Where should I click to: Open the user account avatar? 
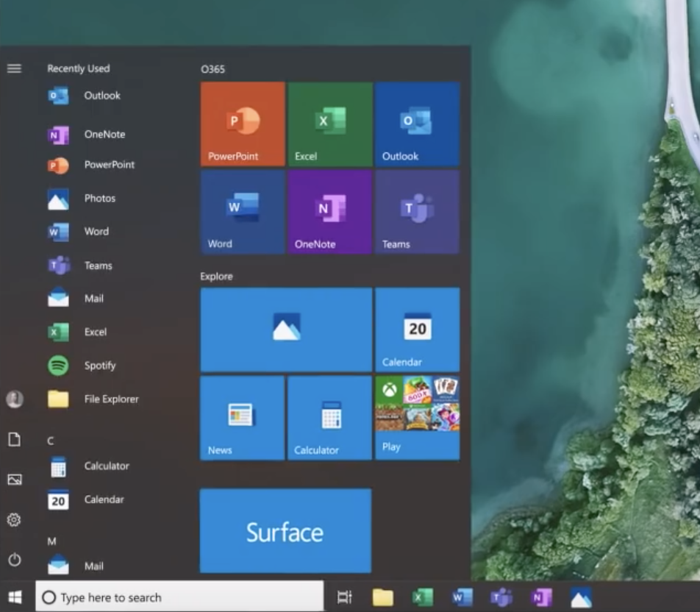click(14, 399)
